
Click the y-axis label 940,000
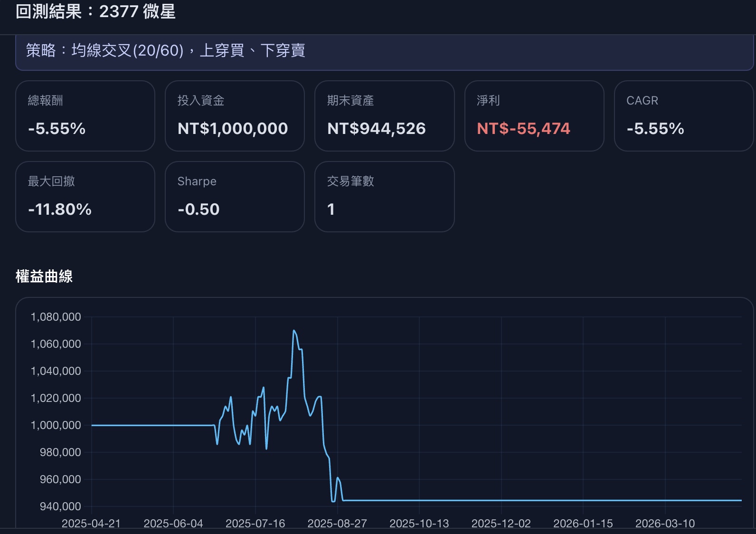(x=60, y=506)
